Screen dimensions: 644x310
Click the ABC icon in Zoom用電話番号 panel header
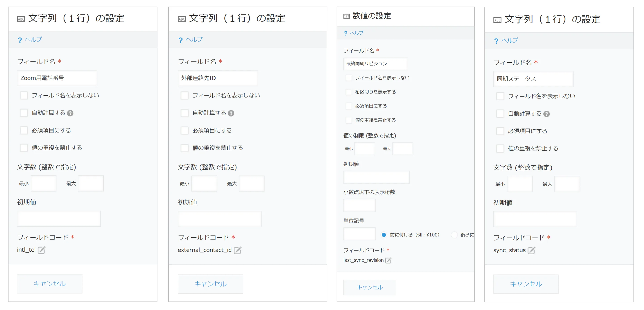(21, 19)
